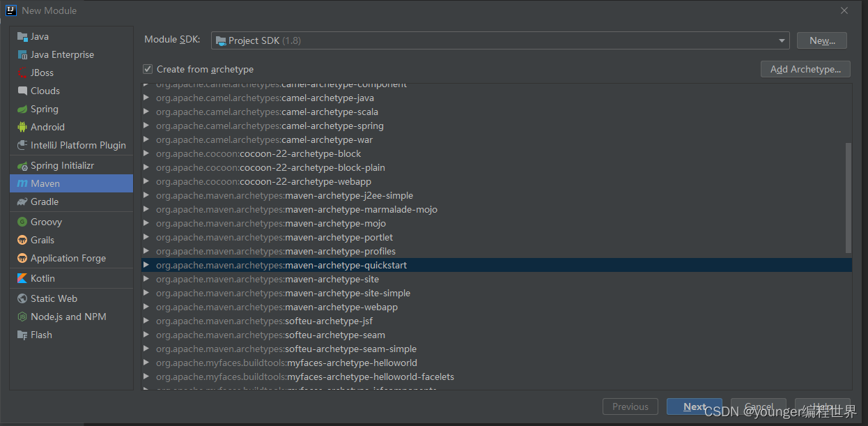
Task: Toggle the Create from archetype checkbox
Action: pyautogui.click(x=148, y=69)
